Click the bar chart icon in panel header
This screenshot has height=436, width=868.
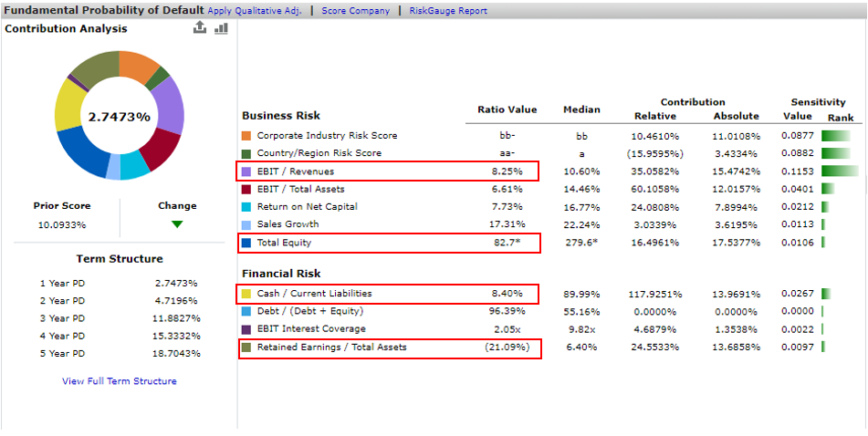(221, 28)
